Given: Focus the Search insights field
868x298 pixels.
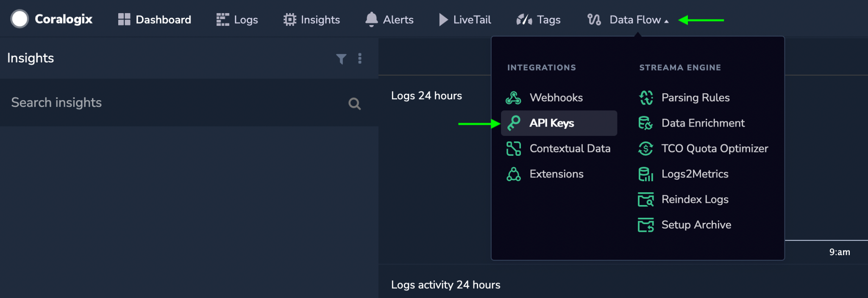Looking at the screenshot, I should 189,103.
